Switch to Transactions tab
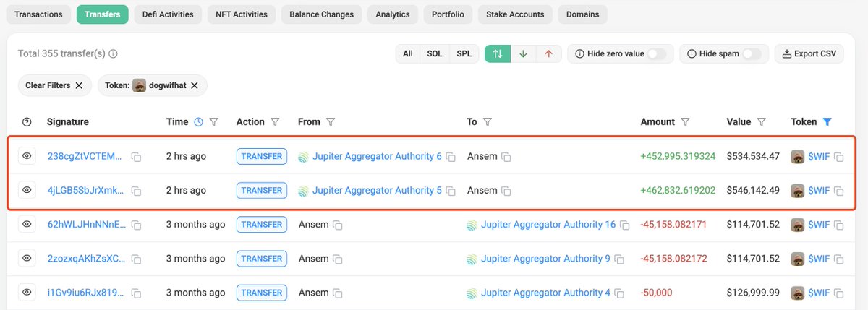 (x=39, y=14)
